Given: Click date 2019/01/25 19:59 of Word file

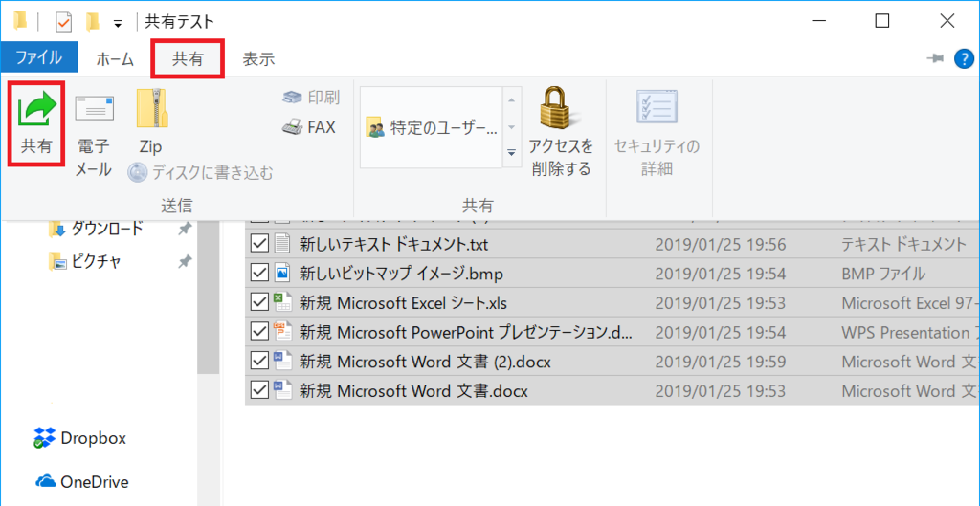Looking at the screenshot, I should (721, 362).
